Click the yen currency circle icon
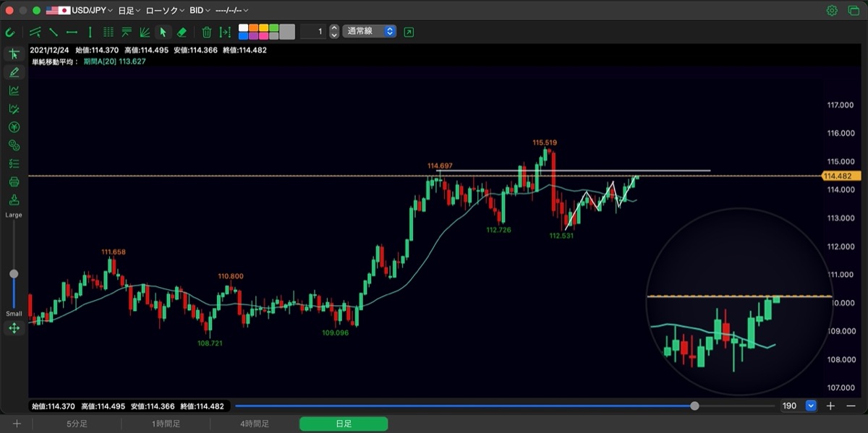This screenshot has width=868, height=433. click(14, 127)
